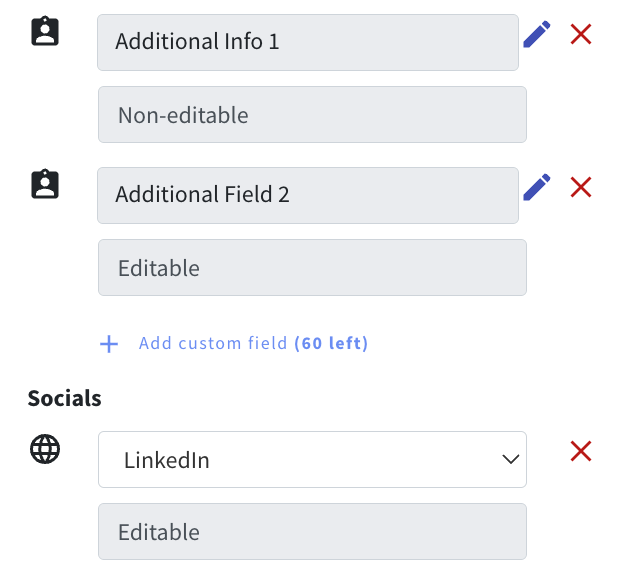620x582 pixels.
Task: Open the LinkedIn social network dropdown
Action: [312, 459]
